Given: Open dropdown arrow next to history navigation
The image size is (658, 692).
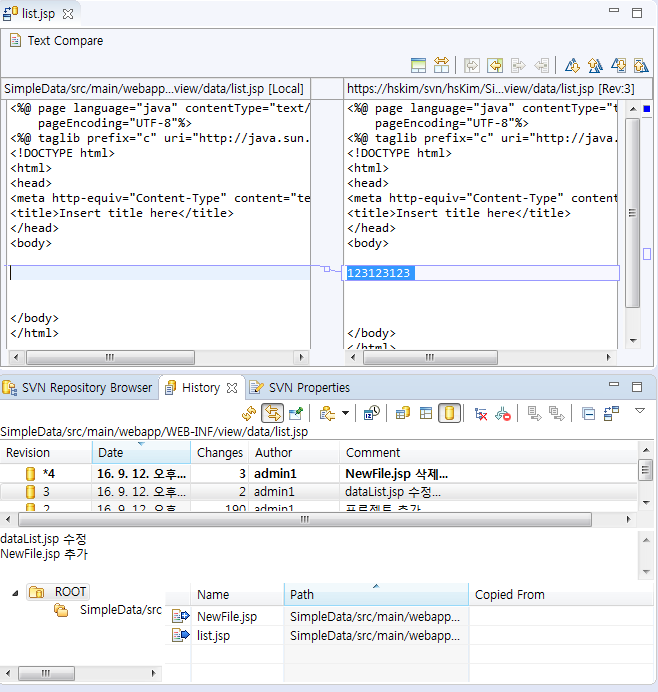Looking at the screenshot, I should 346,414.
